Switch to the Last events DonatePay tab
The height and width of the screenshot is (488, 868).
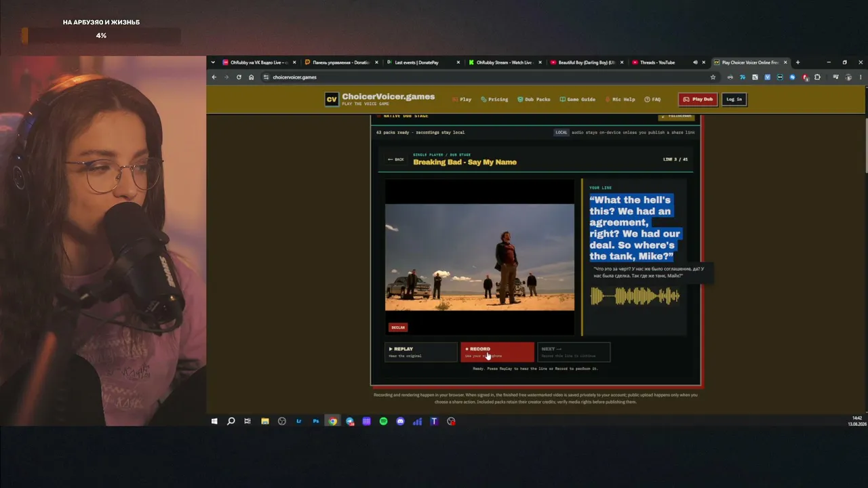point(423,62)
